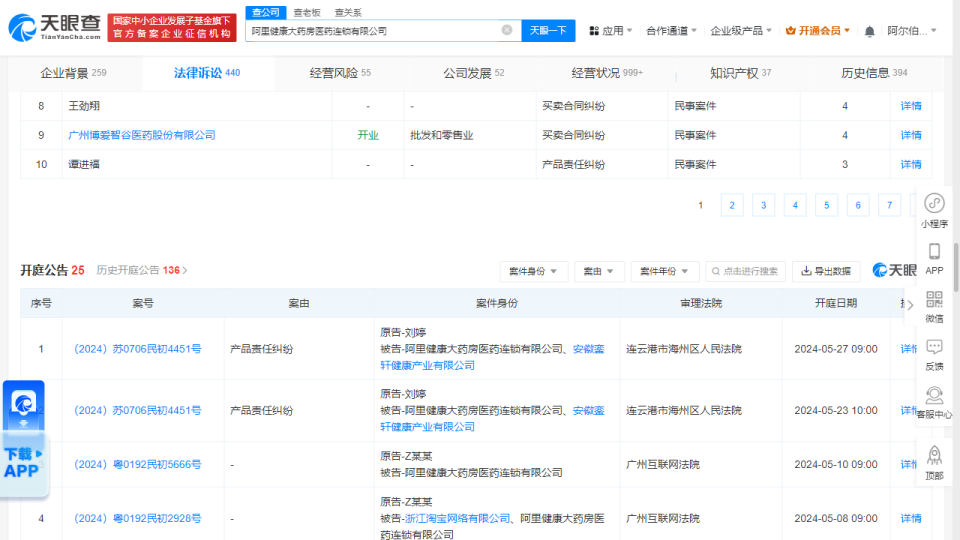This screenshot has width=960, height=540.
Task: Go to page 5
Action: pos(827,205)
